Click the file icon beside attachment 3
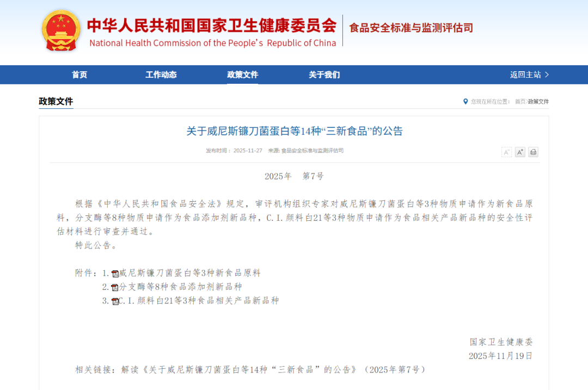The width and height of the screenshot is (588, 390). [115, 300]
